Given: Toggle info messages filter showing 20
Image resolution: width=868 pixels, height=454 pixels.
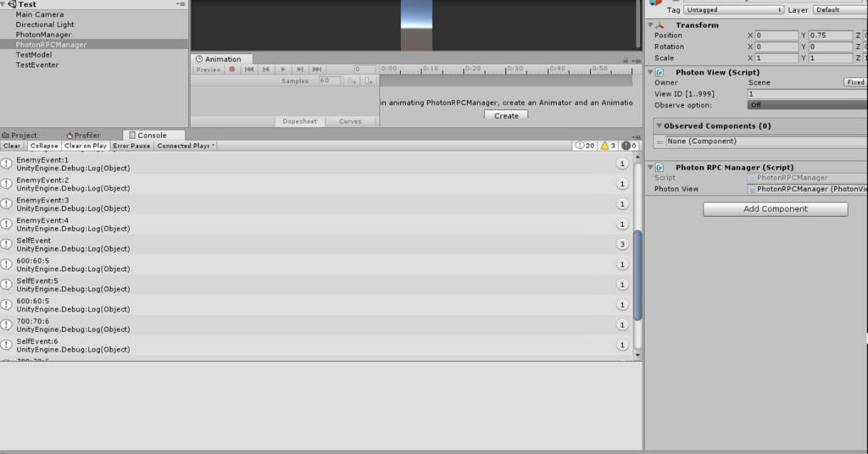Looking at the screenshot, I should [585, 146].
